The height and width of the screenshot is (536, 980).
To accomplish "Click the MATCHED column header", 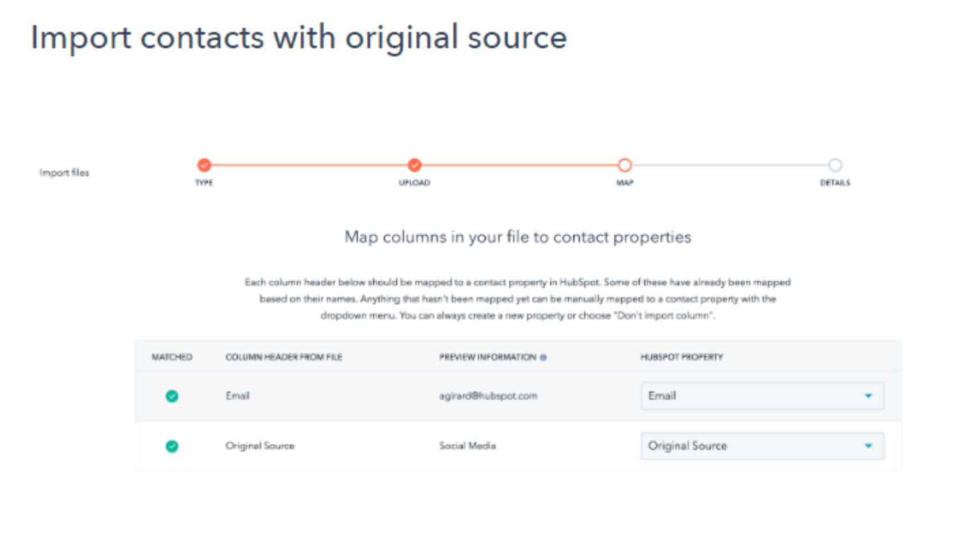I will point(172,357).
